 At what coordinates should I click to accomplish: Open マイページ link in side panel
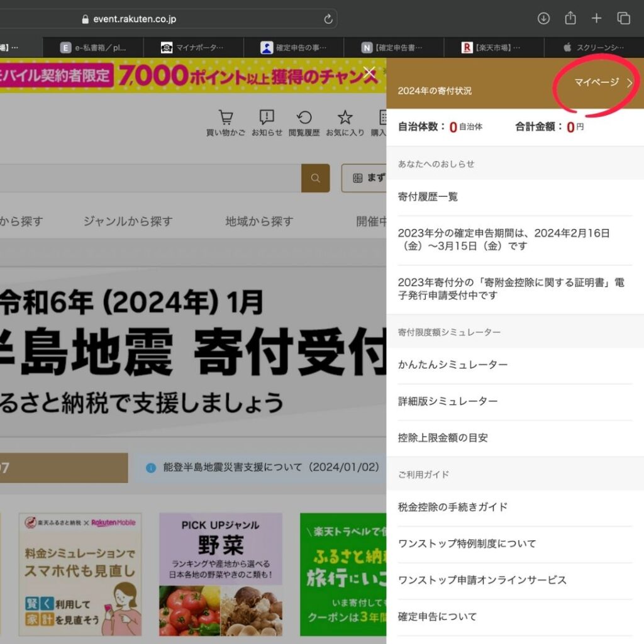point(596,82)
